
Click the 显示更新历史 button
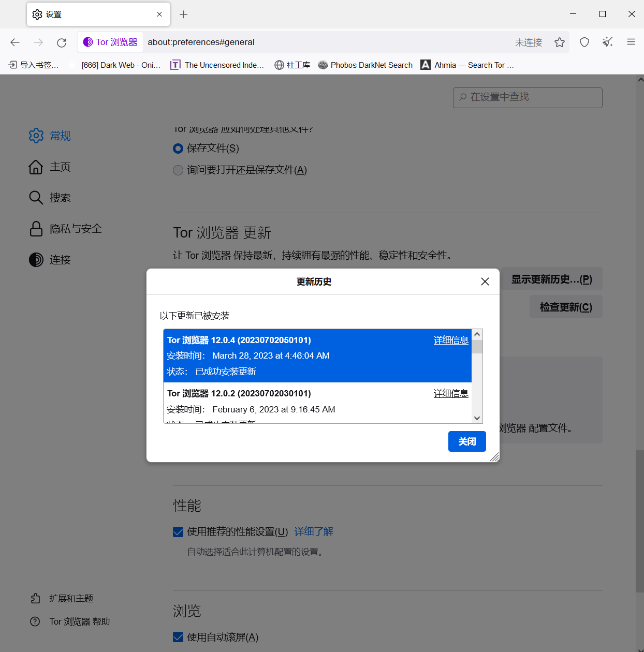click(551, 279)
